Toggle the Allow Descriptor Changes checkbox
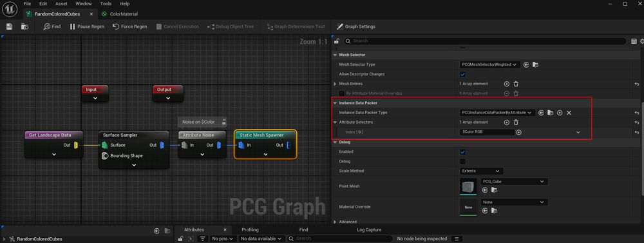The image size is (644, 243). tap(462, 74)
